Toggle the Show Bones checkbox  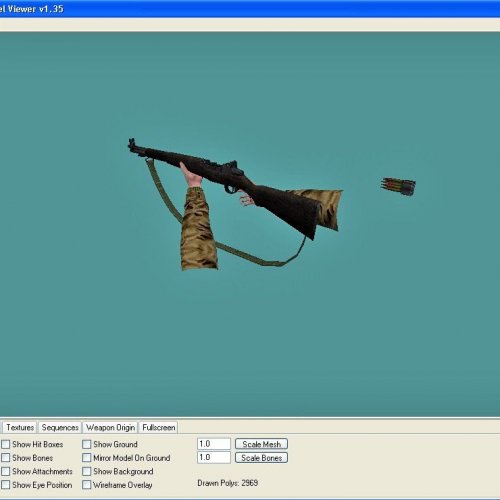tap(6, 458)
